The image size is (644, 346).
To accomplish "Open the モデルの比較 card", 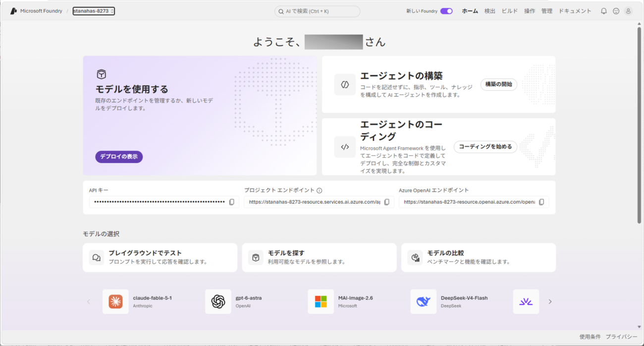I will 479,257.
